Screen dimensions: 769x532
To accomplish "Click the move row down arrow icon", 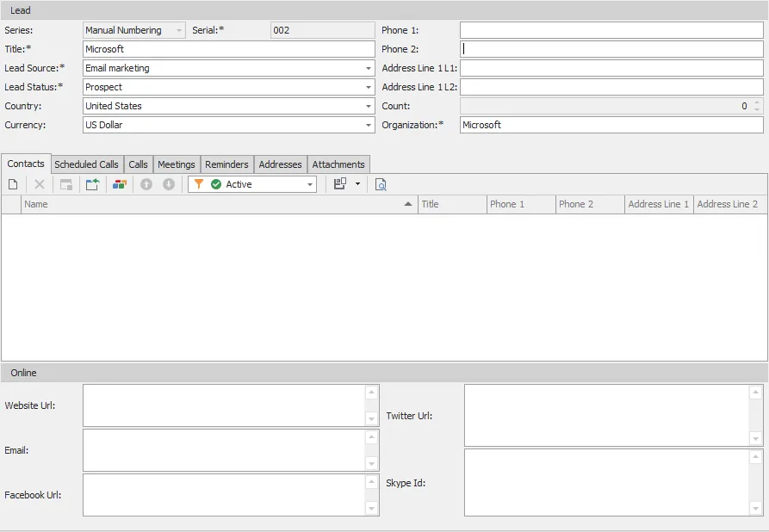I will 169,183.
